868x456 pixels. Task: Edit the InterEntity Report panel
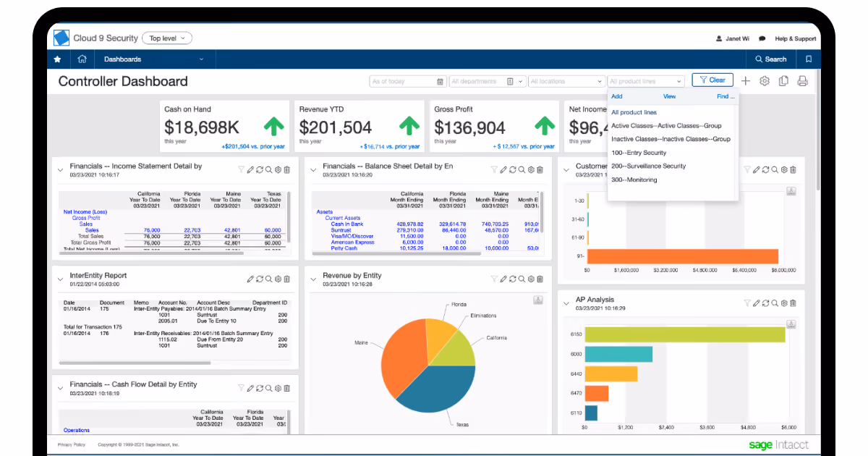pyautogui.click(x=250, y=279)
